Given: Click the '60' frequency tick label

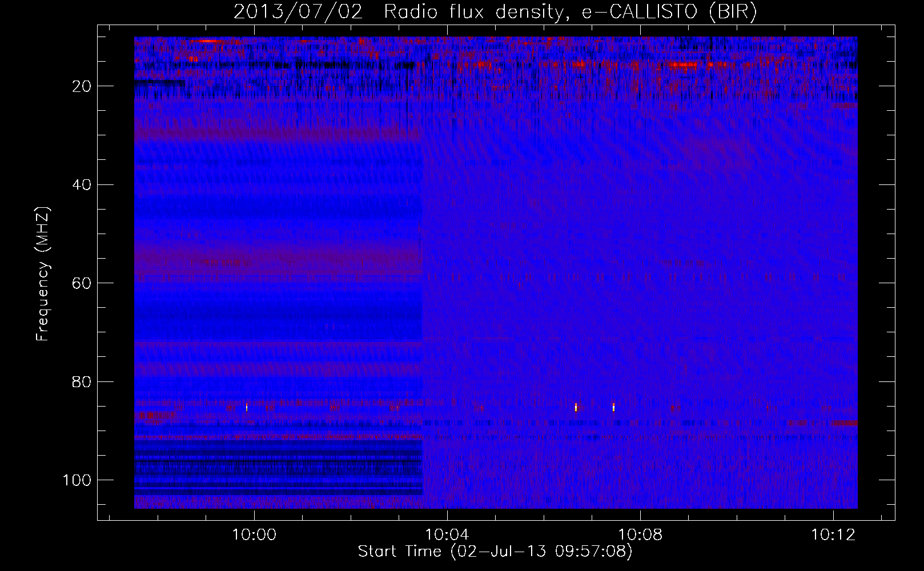Looking at the screenshot, I should 82,283.
